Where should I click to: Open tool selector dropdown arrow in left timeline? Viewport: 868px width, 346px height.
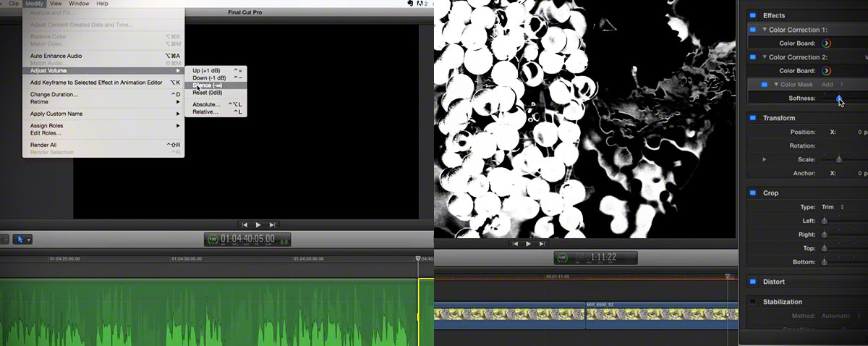28,240
